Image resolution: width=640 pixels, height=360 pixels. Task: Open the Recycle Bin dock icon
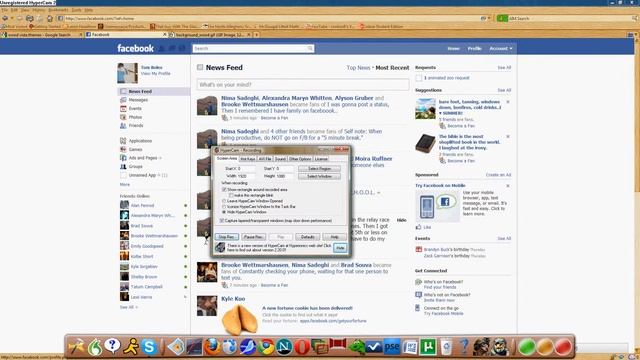coord(446,347)
